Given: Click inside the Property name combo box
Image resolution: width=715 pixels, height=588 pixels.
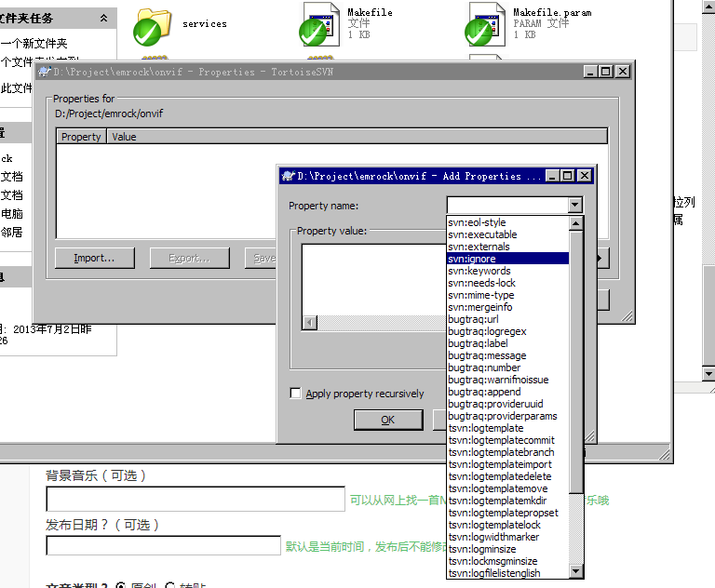Looking at the screenshot, I should (x=507, y=205).
